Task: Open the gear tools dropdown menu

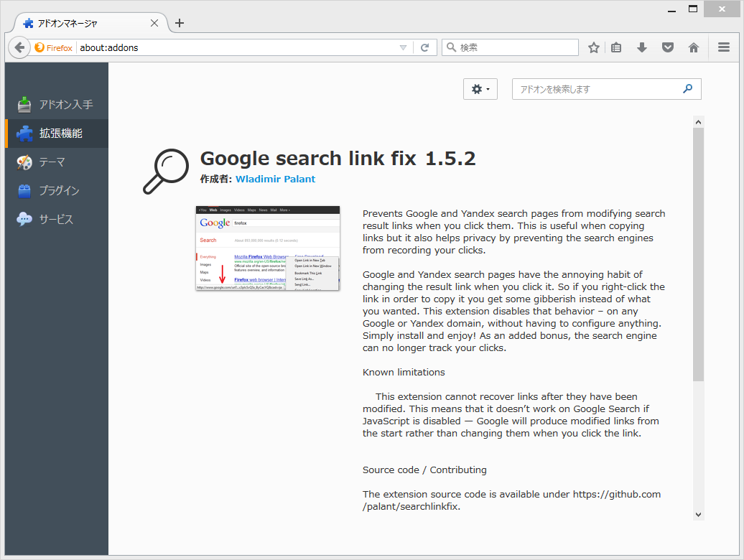Action: click(x=480, y=89)
